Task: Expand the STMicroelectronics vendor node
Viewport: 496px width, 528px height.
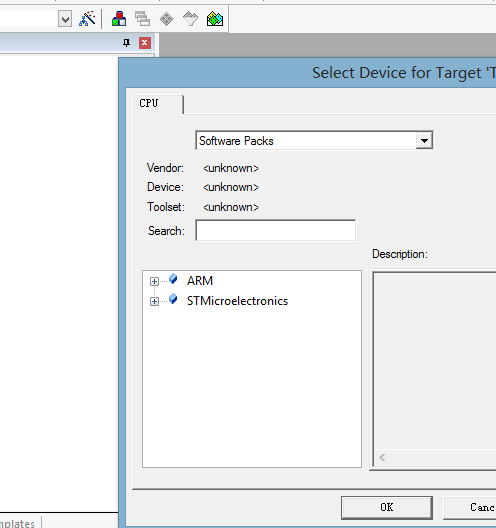Action: tap(154, 301)
